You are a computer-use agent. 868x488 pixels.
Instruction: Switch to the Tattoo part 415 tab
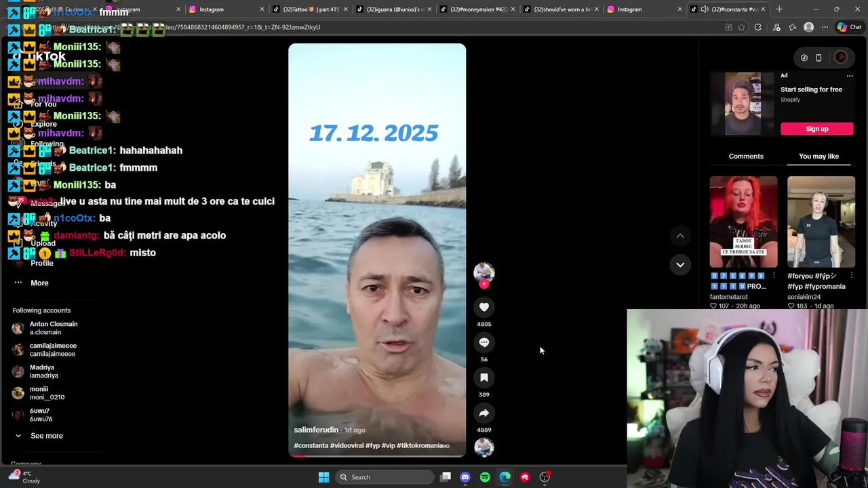(x=309, y=9)
